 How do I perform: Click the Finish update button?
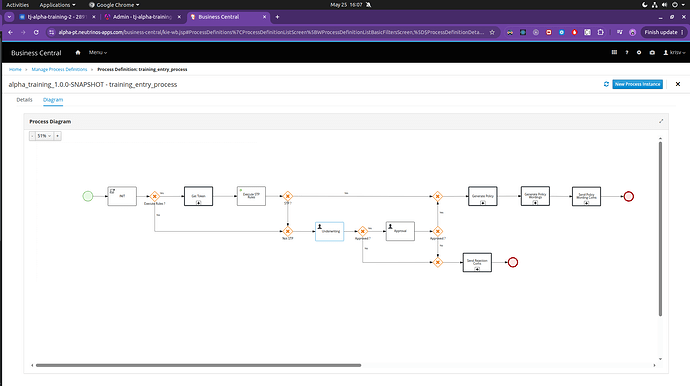[664, 32]
